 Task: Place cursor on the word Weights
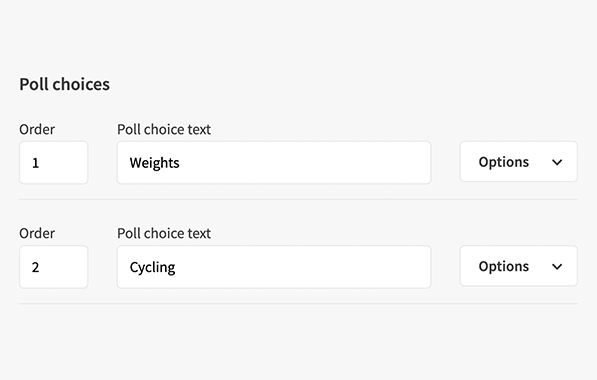[154, 163]
